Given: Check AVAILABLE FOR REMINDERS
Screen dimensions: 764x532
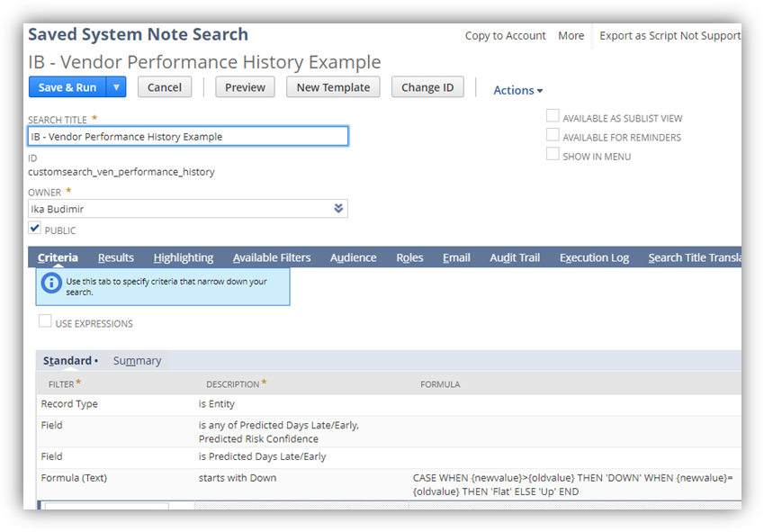Looking at the screenshot, I should [x=553, y=135].
